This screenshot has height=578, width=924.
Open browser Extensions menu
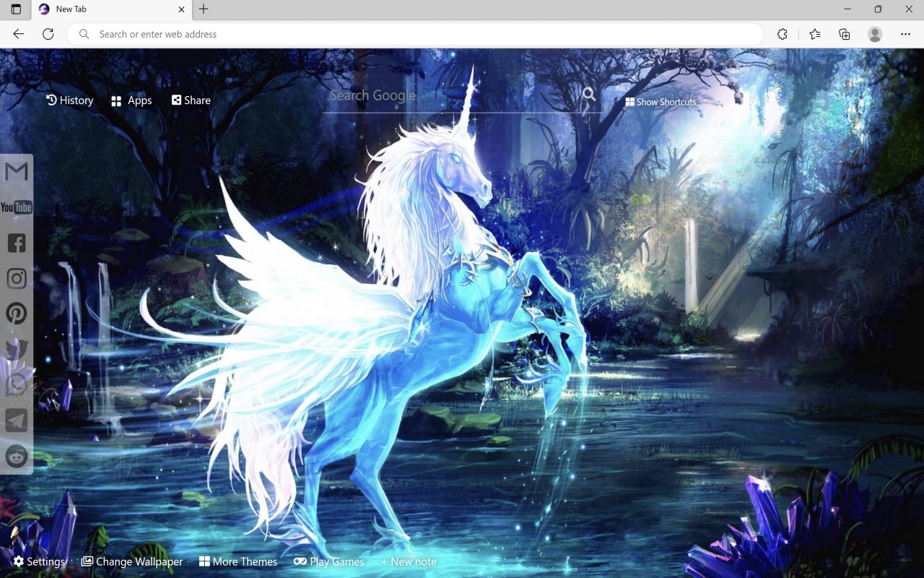click(782, 34)
